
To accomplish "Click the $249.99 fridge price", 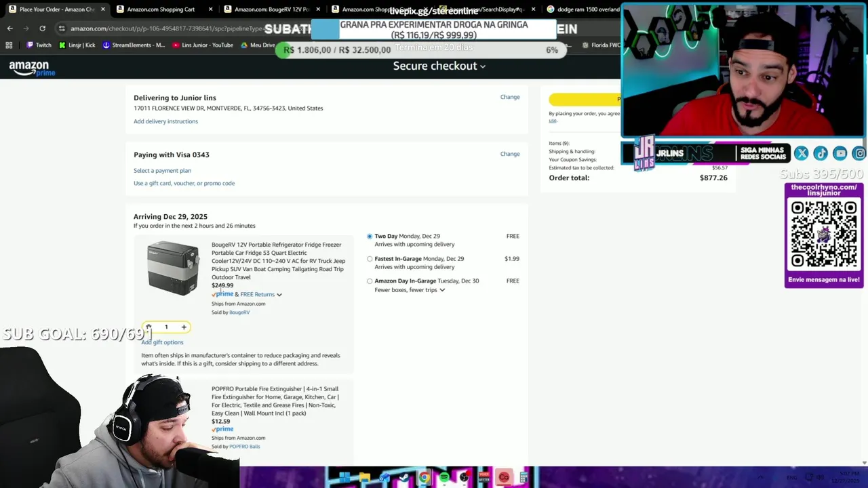I will click(222, 285).
